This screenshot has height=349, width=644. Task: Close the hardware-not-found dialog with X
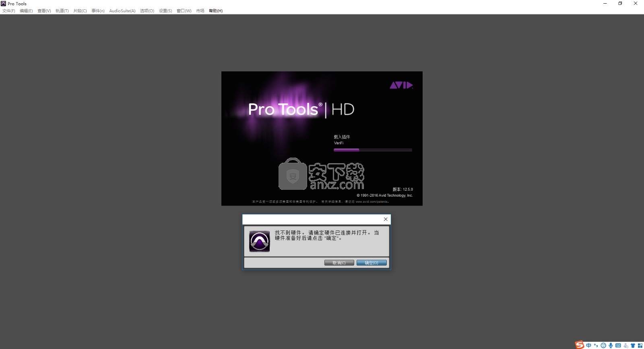point(386,219)
